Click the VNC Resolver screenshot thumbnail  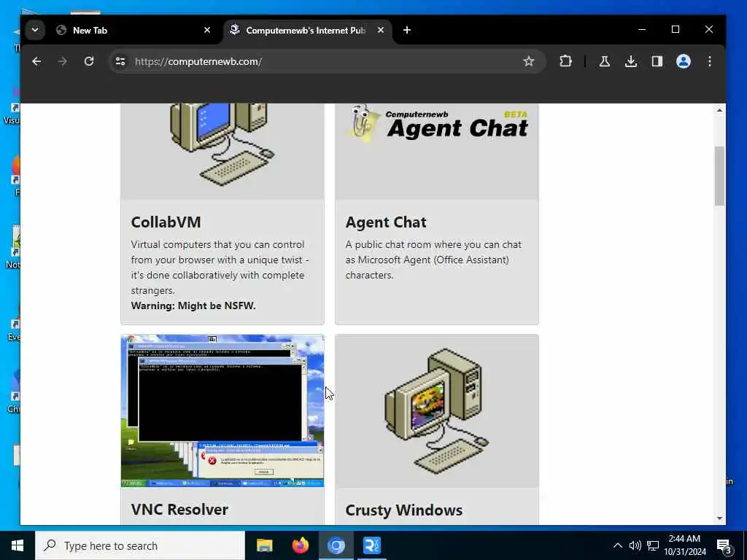tap(222, 411)
